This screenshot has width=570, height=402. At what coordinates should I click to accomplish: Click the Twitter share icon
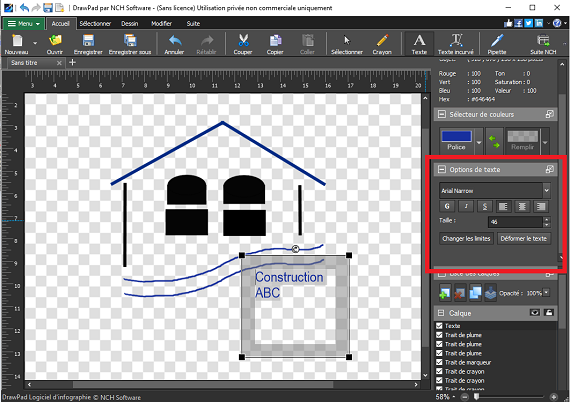point(529,23)
